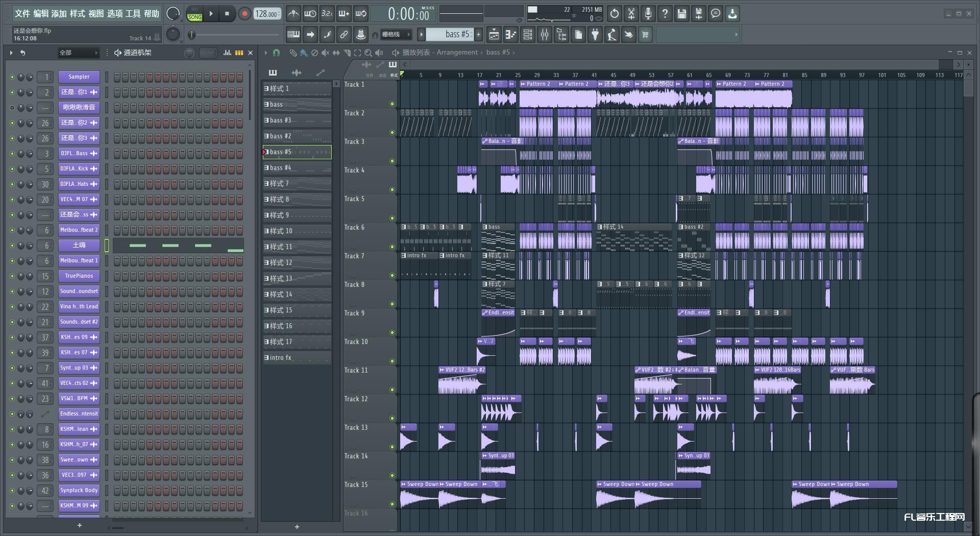
Task: Mute Track 1 green light
Action: pyautogui.click(x=392, y=104)
